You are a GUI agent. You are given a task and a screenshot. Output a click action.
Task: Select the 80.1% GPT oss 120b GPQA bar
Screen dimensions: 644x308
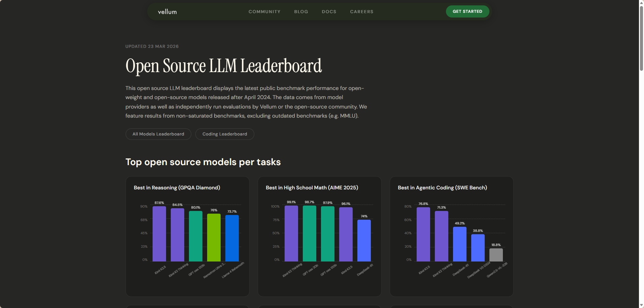196,236
